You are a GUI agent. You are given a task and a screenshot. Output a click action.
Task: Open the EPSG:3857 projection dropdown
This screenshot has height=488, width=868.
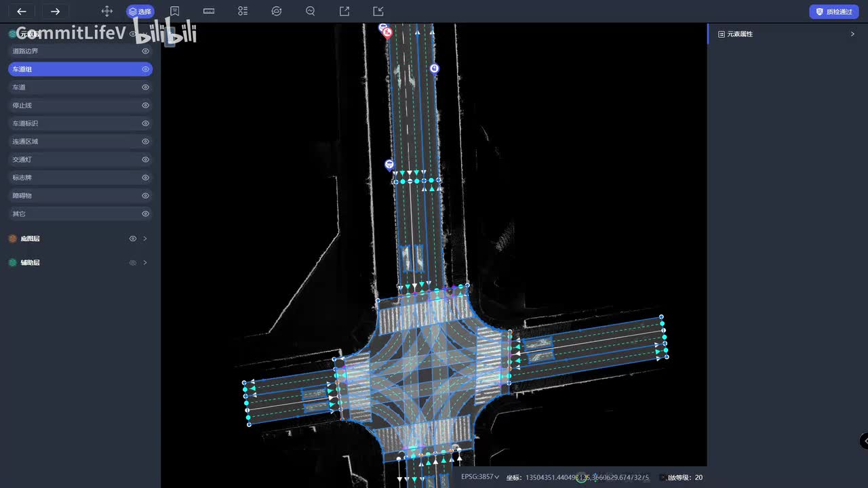tap(480, 477)
